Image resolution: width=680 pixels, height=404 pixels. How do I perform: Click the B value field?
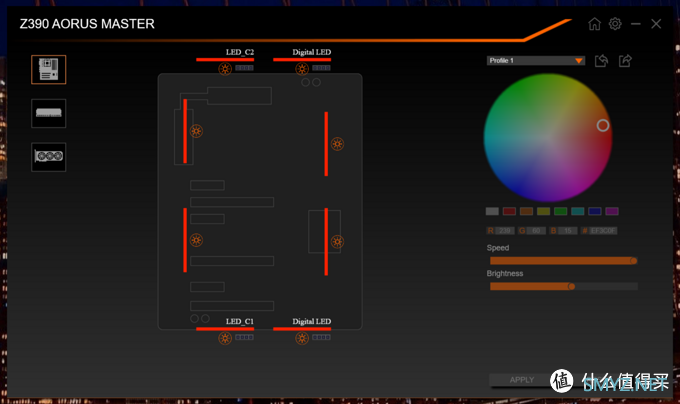pos(568,231)
